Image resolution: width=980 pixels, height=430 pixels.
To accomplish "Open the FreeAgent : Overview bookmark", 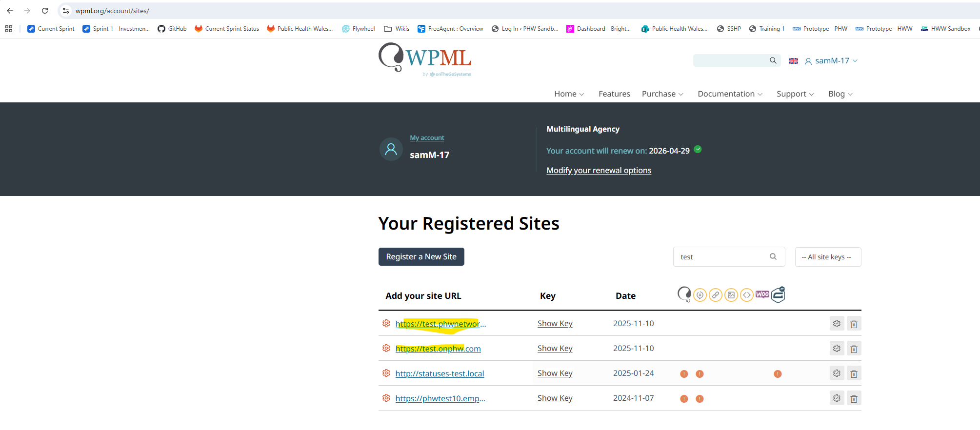I will coord(450,29).
